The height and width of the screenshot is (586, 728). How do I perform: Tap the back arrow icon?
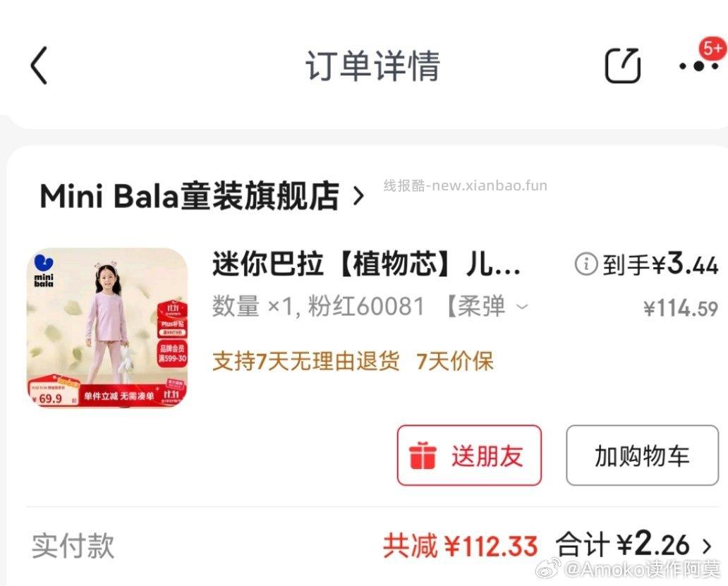(39, 66)
